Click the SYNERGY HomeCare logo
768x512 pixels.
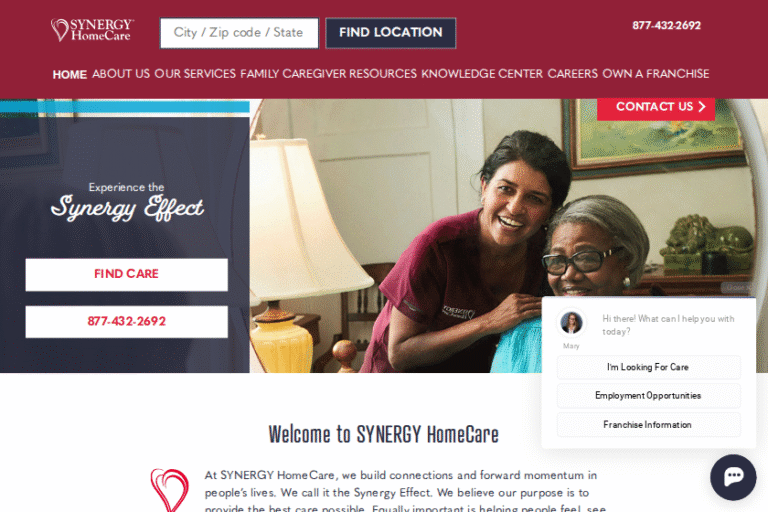tap(93, 30)
